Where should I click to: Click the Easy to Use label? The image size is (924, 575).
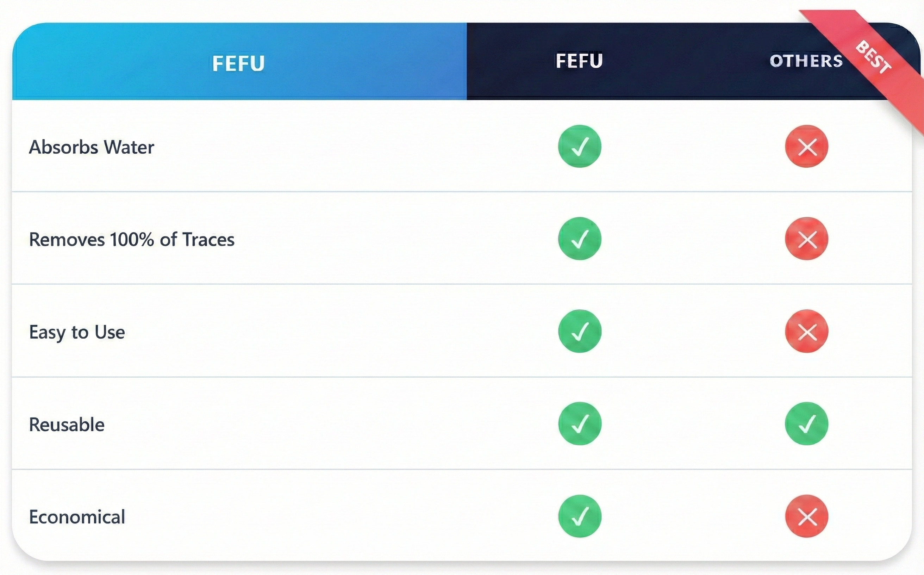pyautogui.click(x=77, y=332)
